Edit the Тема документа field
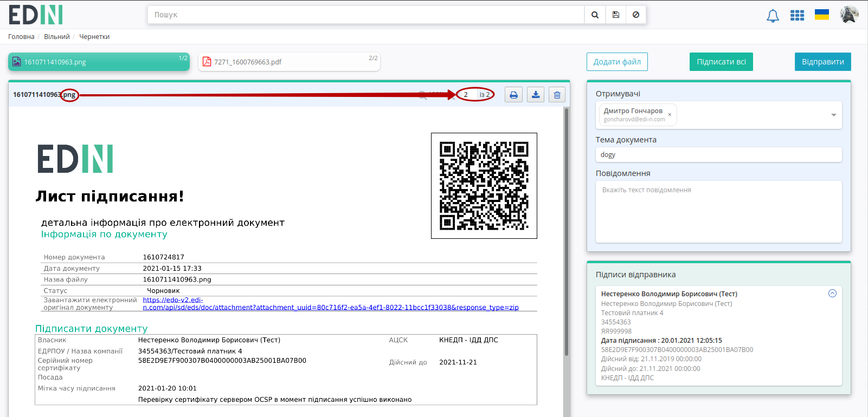 [x=718, y=154]
